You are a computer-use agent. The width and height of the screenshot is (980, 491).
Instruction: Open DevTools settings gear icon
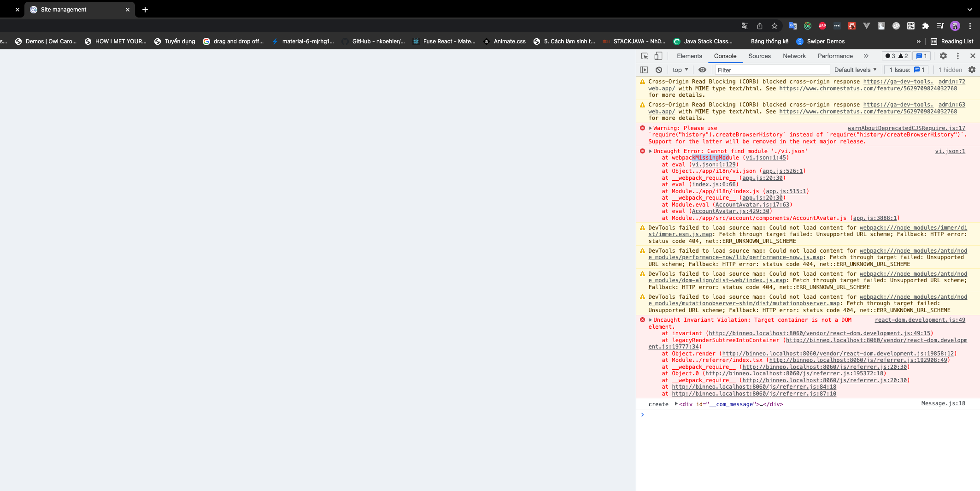tap(943, 56)
